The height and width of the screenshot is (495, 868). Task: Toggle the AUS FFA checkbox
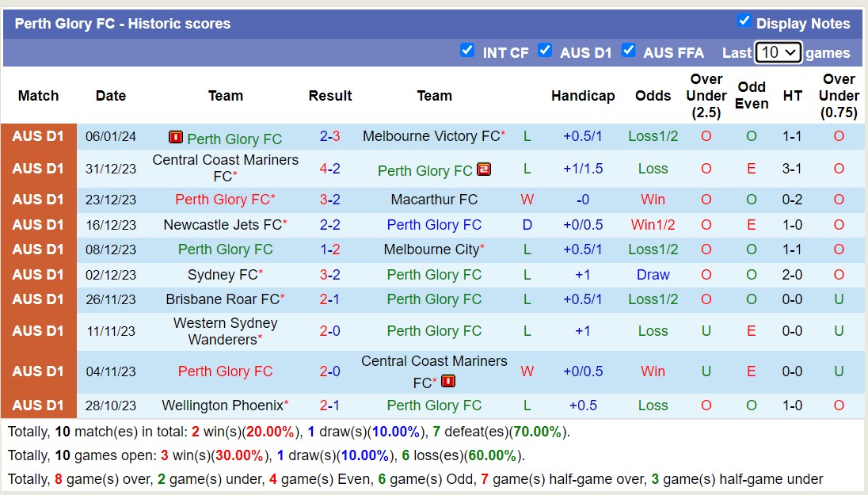coord(629,51)
